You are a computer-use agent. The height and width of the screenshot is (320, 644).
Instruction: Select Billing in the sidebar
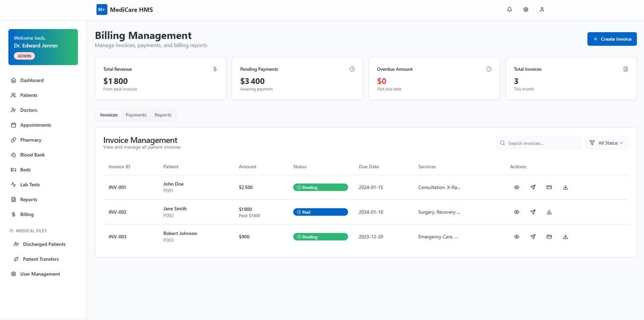(x=43, y=215)
